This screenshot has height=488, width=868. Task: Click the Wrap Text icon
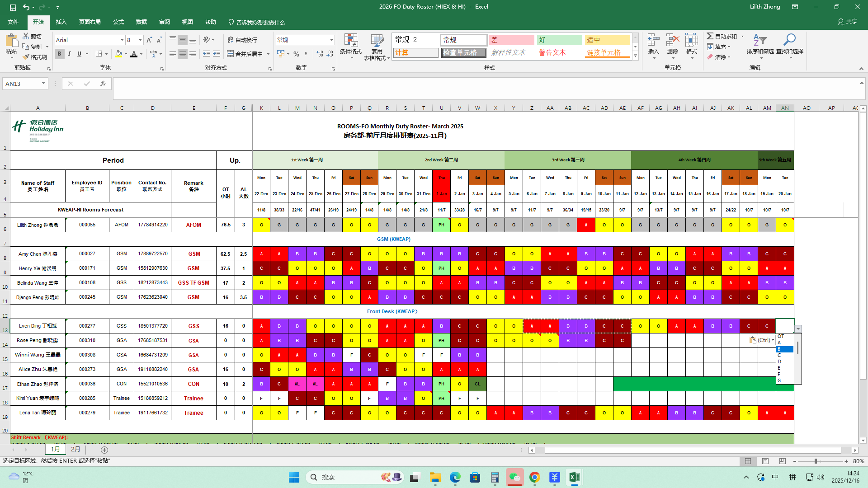click(x=231, y=40)
